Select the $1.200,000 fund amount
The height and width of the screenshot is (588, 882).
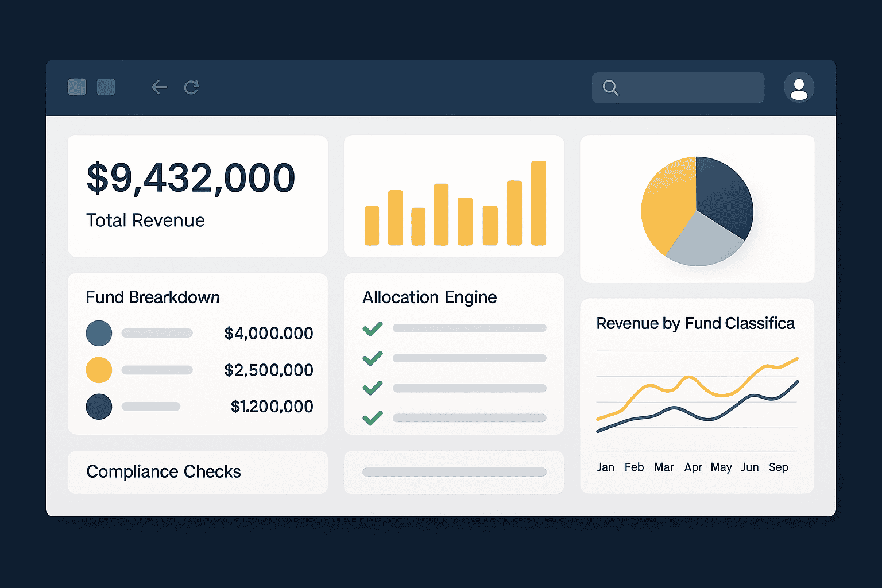coord(272,407)
